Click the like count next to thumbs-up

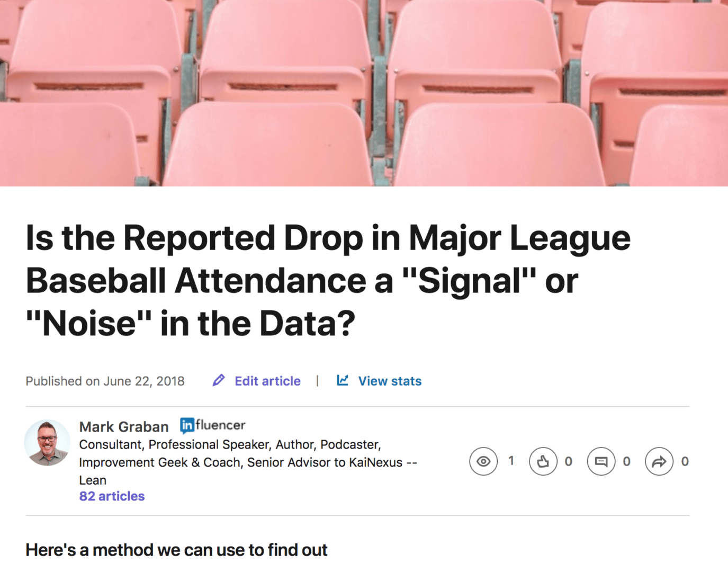(568, 461)
